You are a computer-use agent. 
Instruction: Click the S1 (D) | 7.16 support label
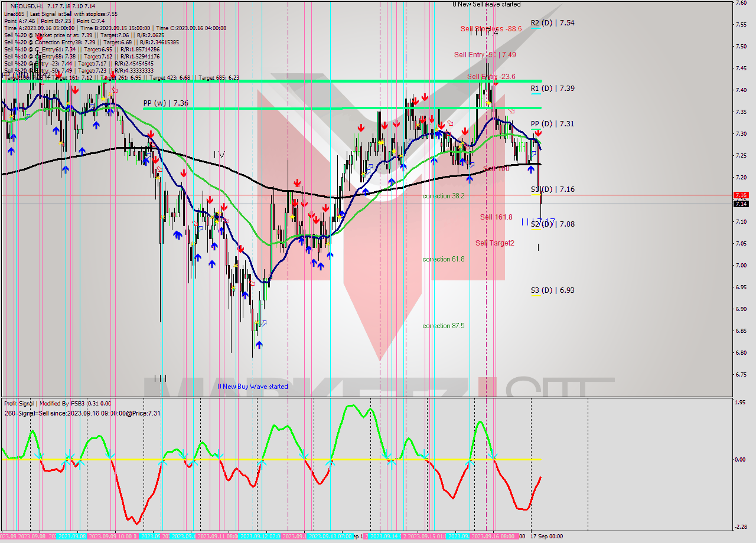(552, 189)
